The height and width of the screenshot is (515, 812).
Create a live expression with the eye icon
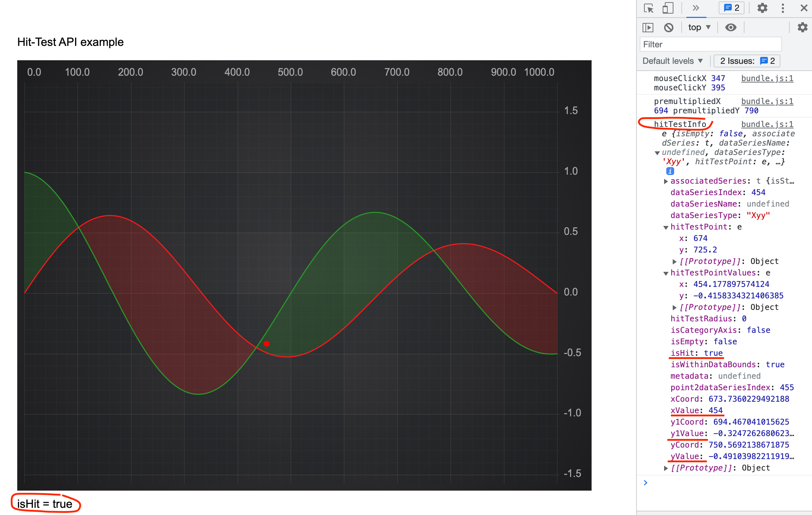[731, 27]
